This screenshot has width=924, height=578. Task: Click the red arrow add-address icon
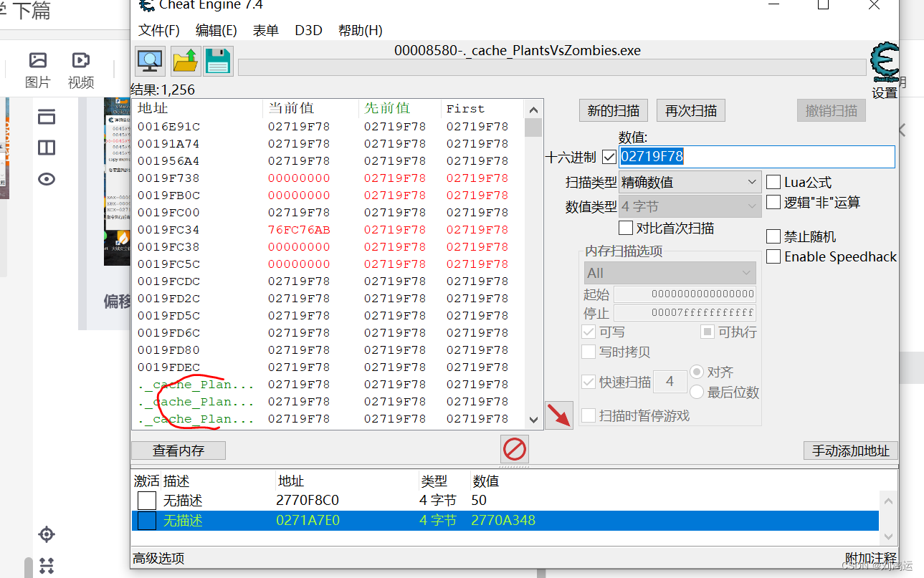[559, 415]
